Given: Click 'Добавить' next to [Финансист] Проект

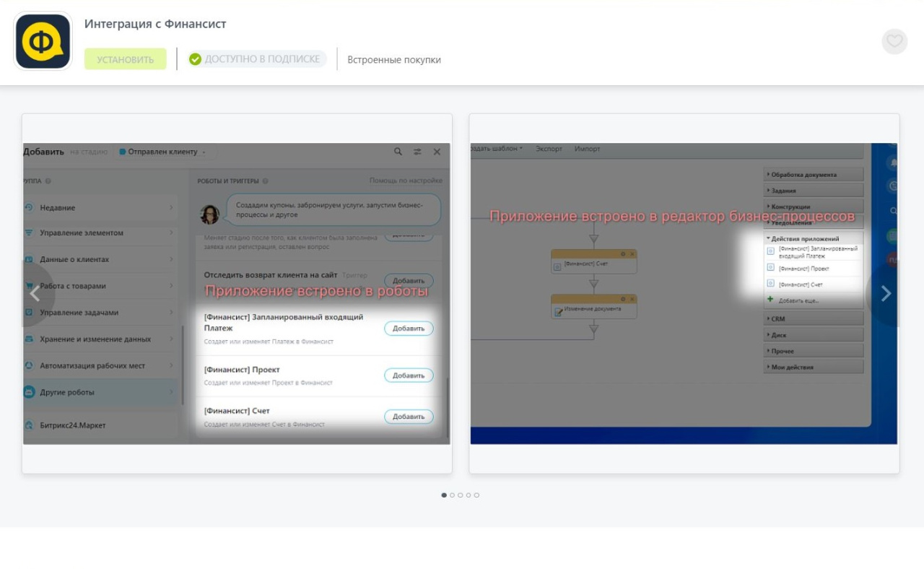Looking at the screenshot, I should (409, 375).
